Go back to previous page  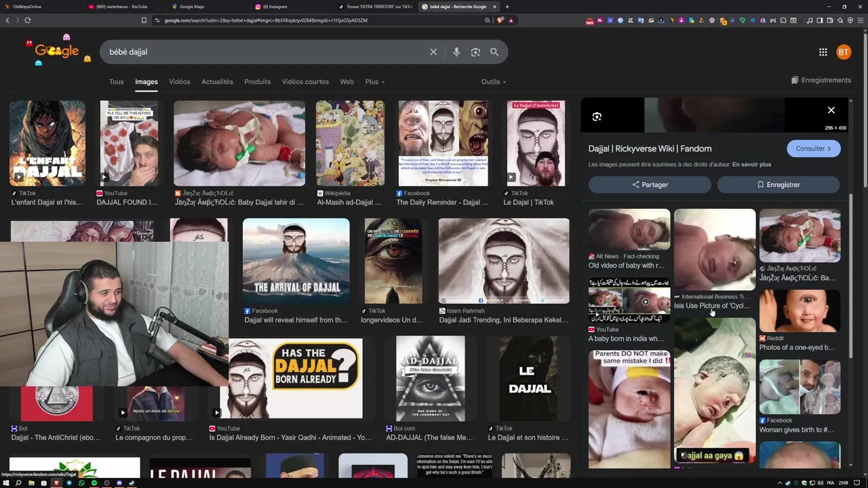[x=7, y=20]
